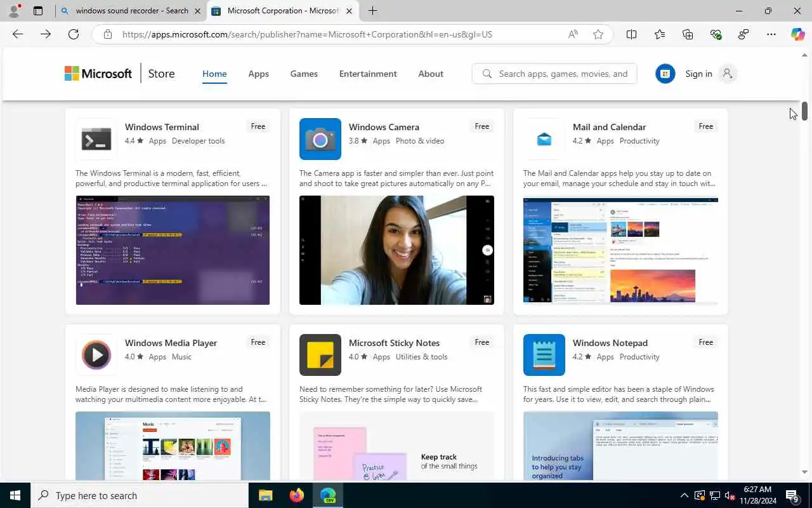The height and width of the screenshot is (508, 812).
Task: Open a new browser tab
Action: tap(372, 11)
